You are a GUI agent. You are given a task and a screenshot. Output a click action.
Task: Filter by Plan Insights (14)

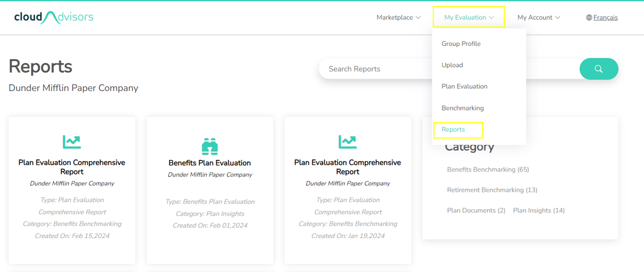(539, 211)
